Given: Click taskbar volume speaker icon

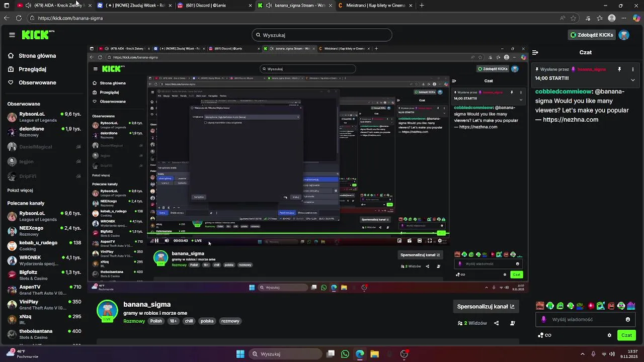Looking at the screenshot, I should click(x=612, y=354).
